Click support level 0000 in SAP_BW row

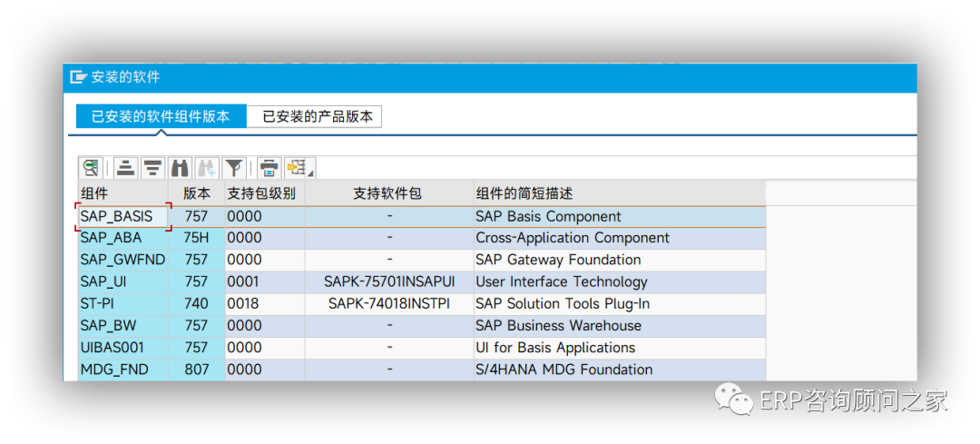tap(265, 326)
